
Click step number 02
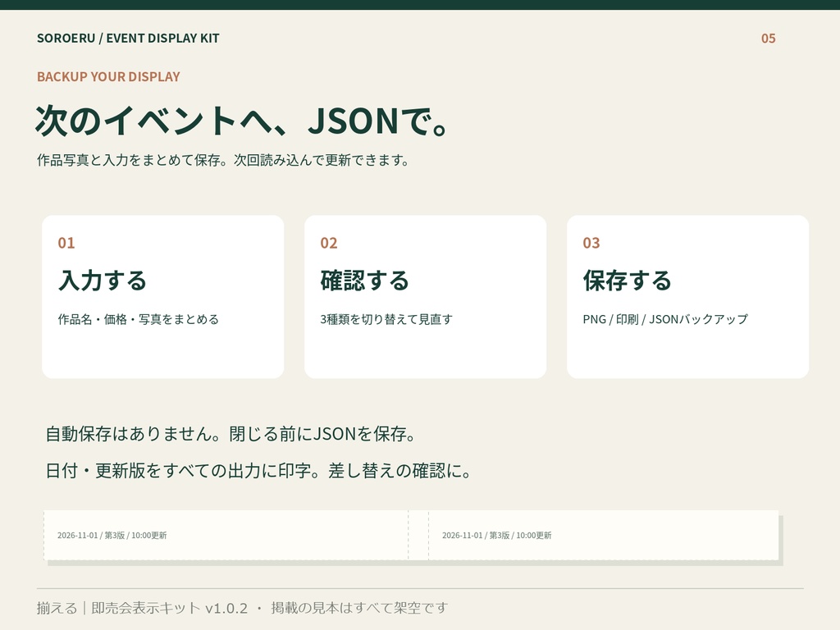[x=329, y=243]
